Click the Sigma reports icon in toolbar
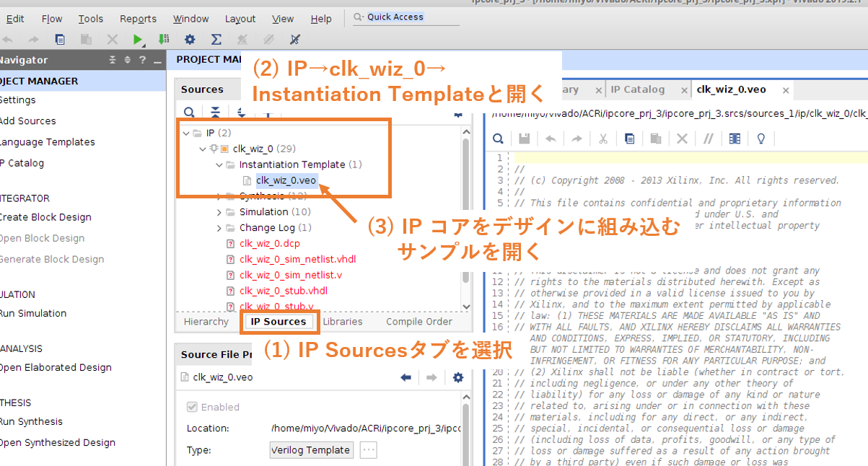This screenshot has height=466, width=868. [216, 40]
